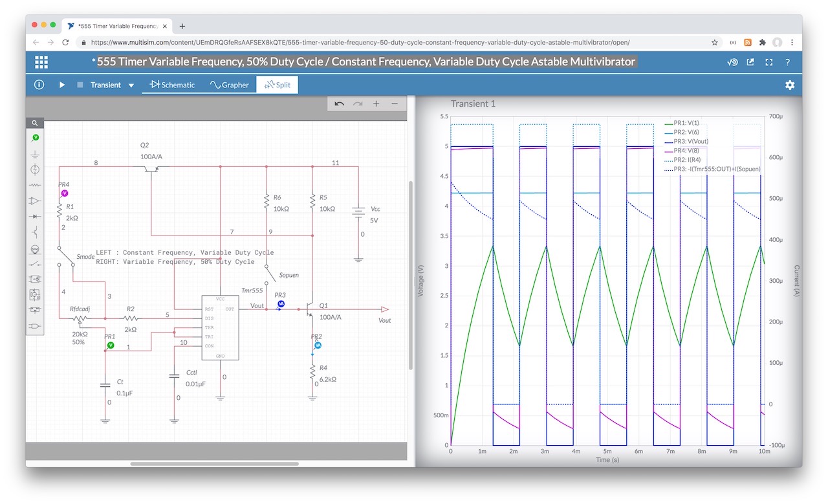Zoom out of the schematic

[x=395, y=104]
